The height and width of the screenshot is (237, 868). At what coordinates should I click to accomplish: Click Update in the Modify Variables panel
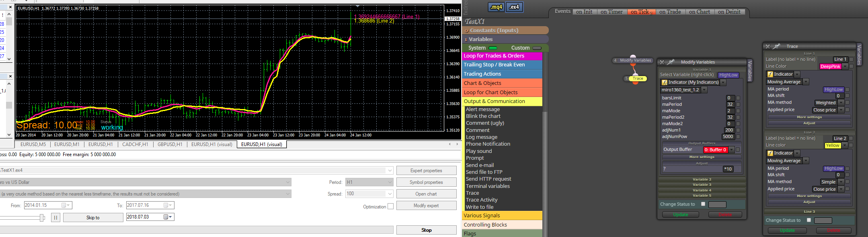tap(681, 215)
